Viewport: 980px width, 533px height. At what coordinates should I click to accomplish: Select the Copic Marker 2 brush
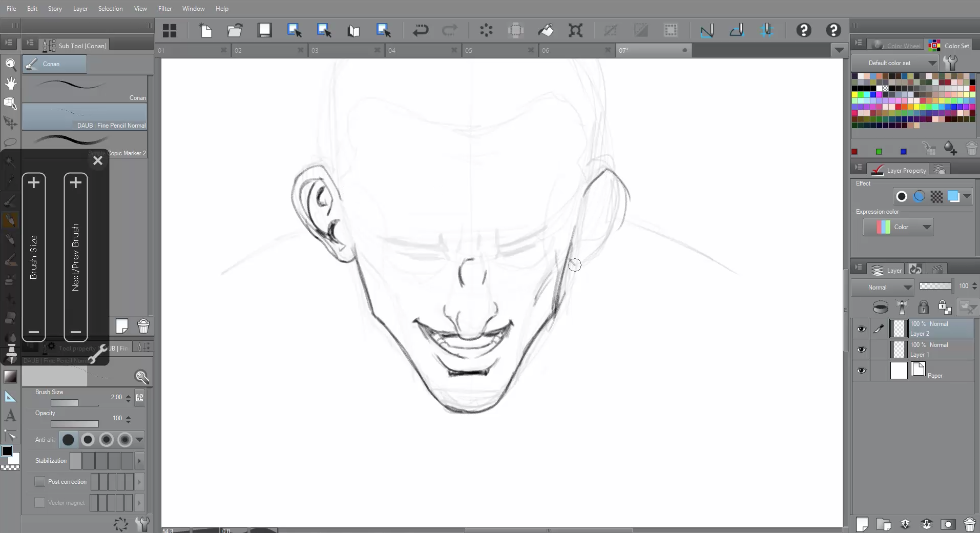click(x=85, y=144)
